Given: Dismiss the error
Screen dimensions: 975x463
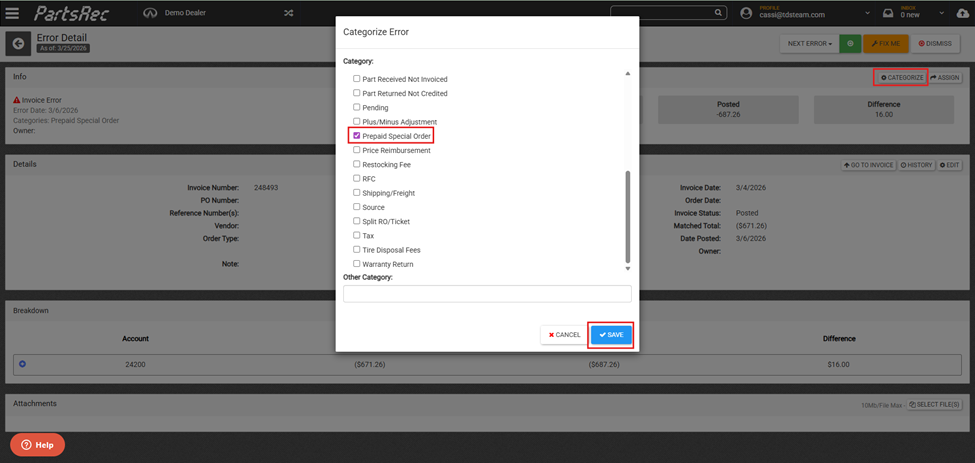Looking at the screenshot, I should coord(935,44).
